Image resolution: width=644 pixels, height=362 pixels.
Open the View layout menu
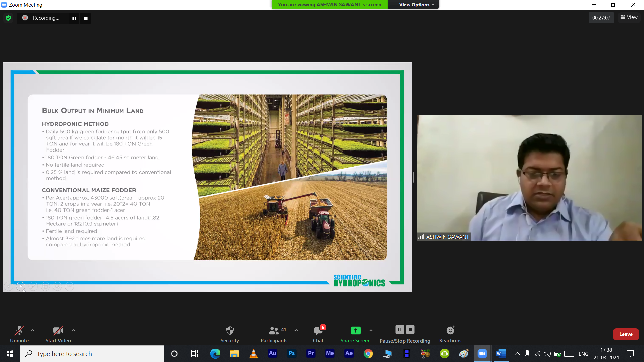coord(629,17)
